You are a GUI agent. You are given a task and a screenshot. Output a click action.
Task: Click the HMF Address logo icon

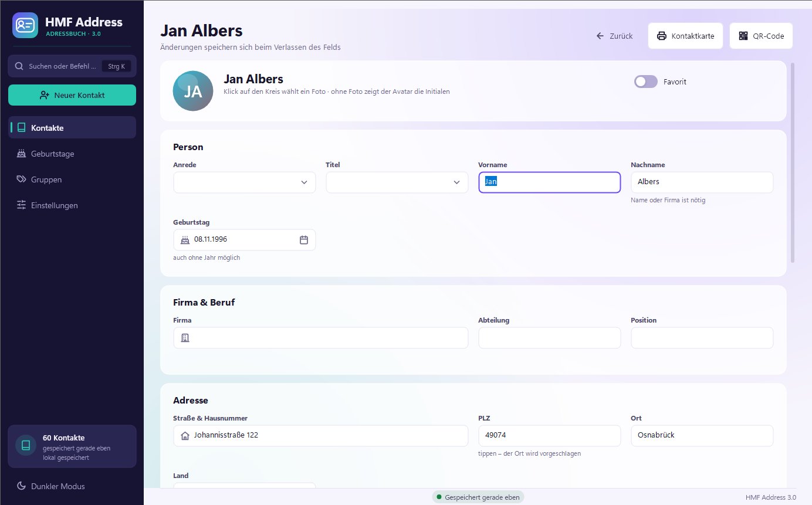25,25
